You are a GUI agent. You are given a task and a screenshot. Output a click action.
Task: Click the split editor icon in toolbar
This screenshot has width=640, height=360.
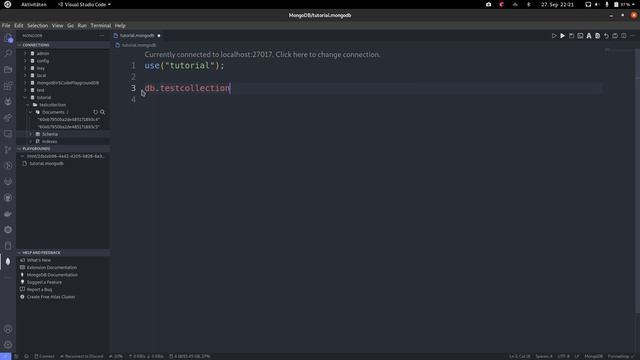click(x=624, y=36)
